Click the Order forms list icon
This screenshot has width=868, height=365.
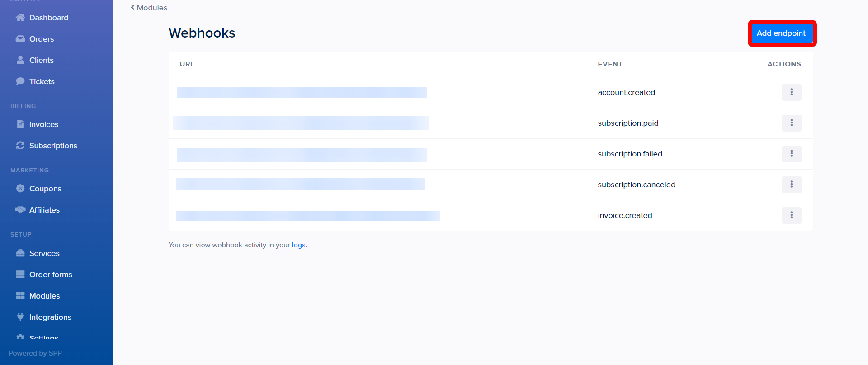pyautogui.click(x=20, y=274)
